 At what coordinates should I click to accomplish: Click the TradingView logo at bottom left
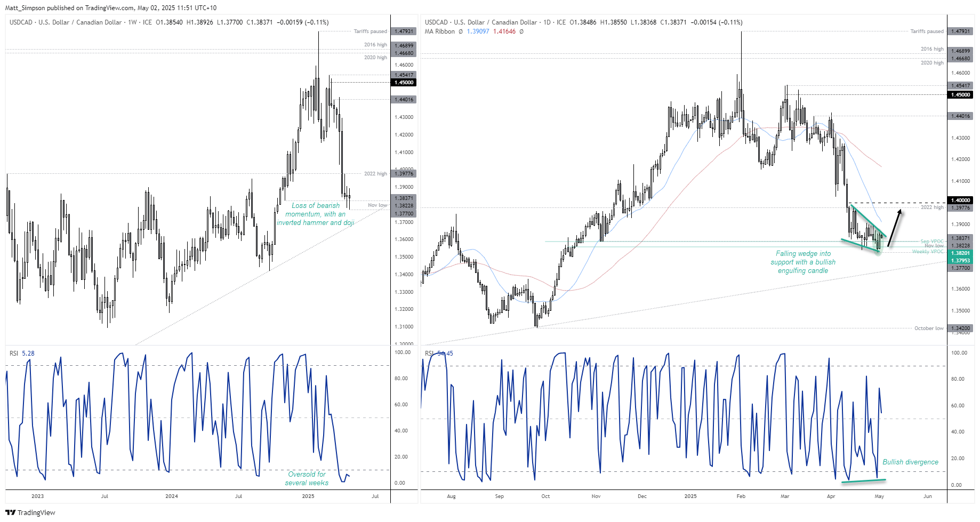click(x=30, y=512)
